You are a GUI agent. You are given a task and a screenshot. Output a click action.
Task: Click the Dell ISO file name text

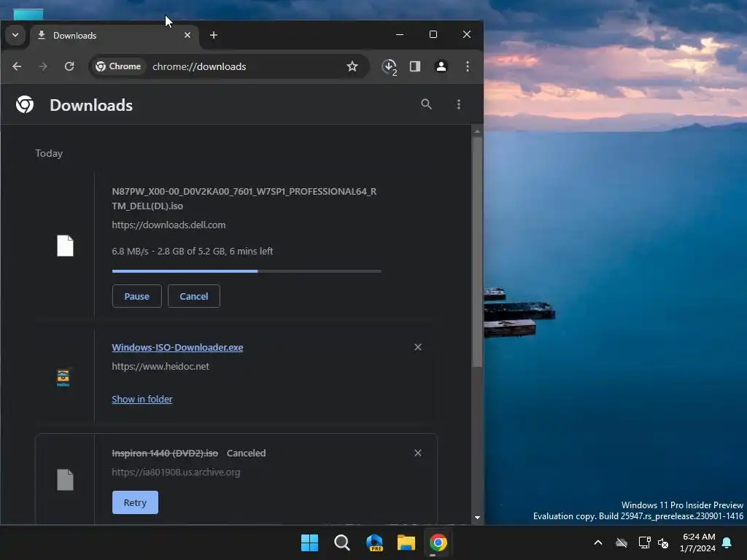click(244, 198)
